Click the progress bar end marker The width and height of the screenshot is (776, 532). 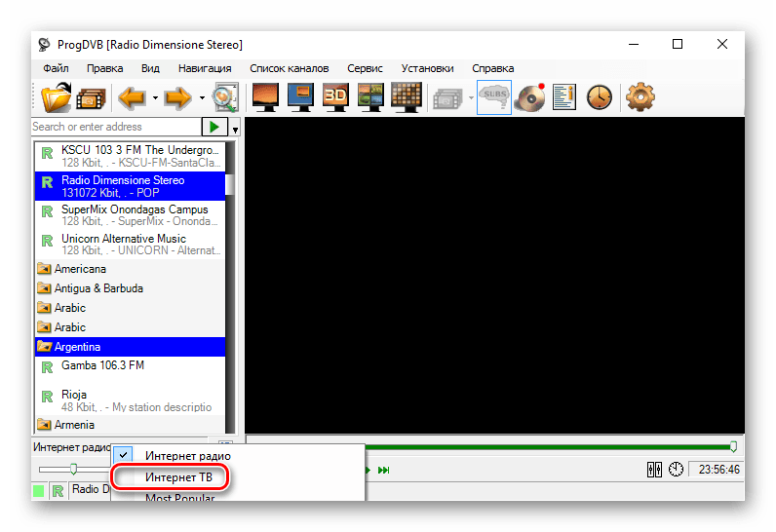[x=733, y=447]
